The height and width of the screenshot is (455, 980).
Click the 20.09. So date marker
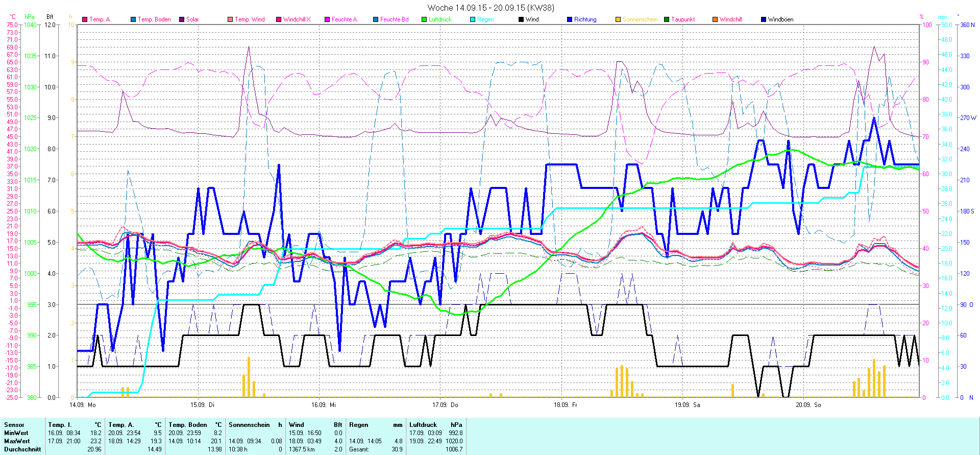coord(808,405)
